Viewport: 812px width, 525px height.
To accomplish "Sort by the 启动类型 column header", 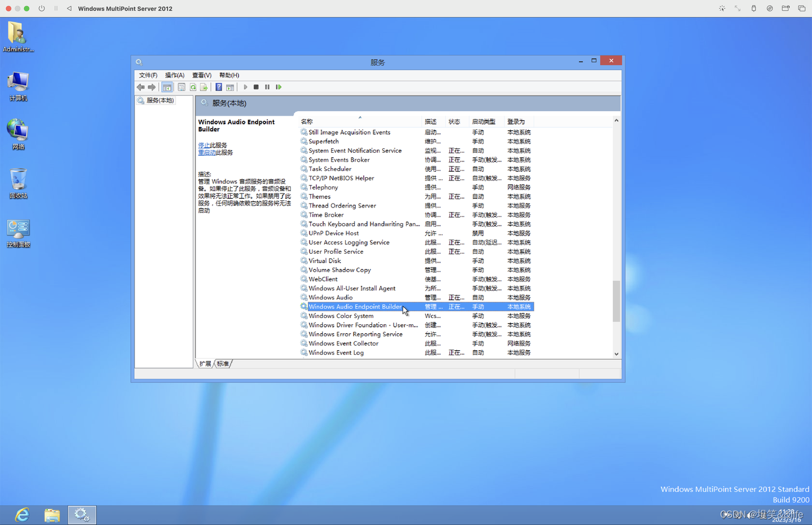I will (487, 122).
